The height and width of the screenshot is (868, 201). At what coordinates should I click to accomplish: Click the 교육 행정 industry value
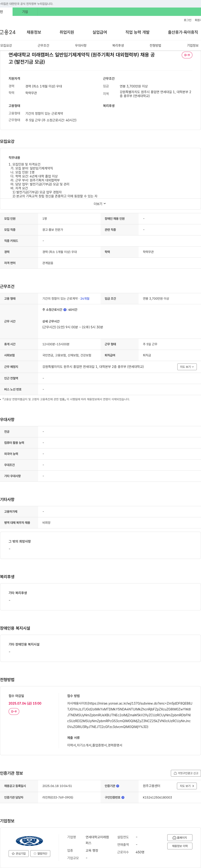click(x=92, y=850)
